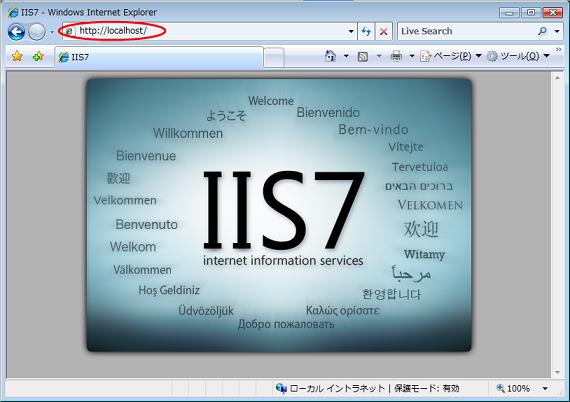This screenshot has width=570, height=402.
Task: Open the zoom level dropdown arrow
Action: 545,389
